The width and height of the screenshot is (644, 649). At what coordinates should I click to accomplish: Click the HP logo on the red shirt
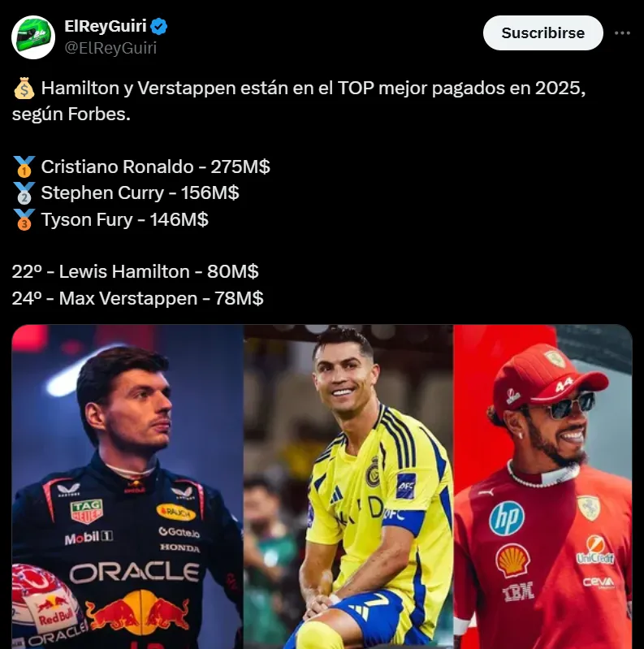pos(507,518)
